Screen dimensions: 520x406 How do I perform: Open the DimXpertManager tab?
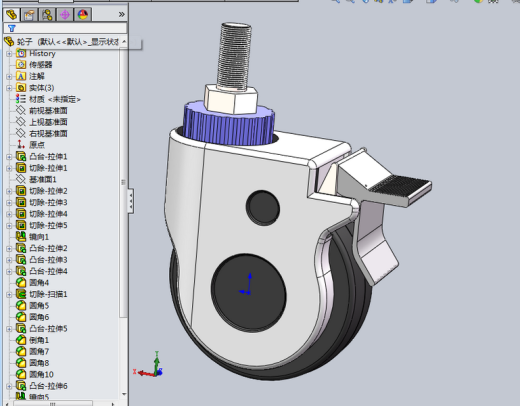click(x=65, y=15)
